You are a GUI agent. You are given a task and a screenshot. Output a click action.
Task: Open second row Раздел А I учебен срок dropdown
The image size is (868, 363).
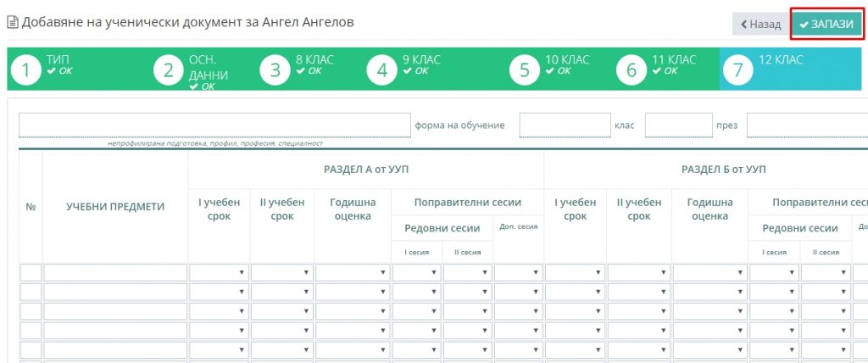pos(219,292)
